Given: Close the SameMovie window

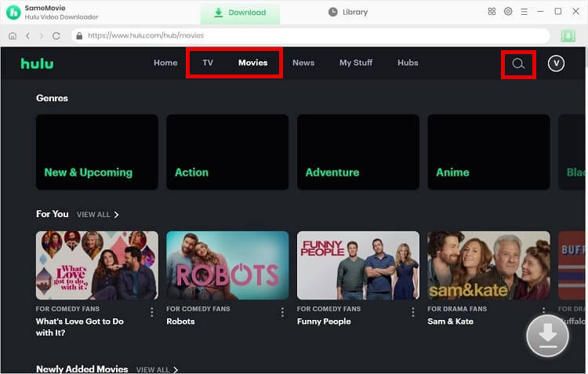Looking at the screenshot, I should 575,12.
